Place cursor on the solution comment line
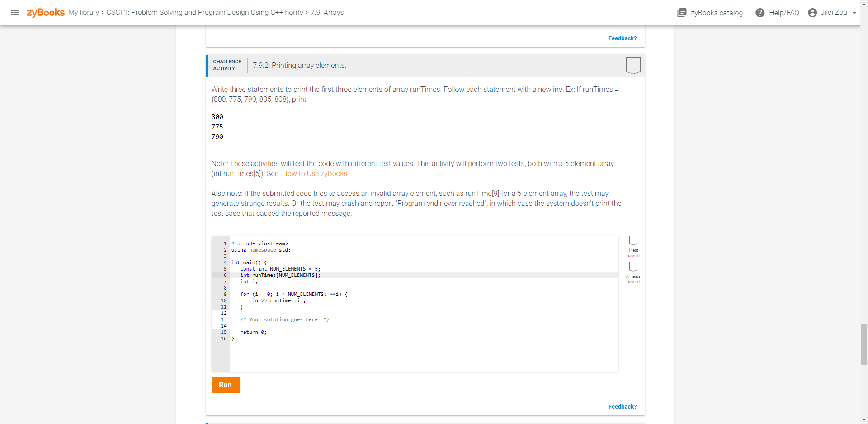The image size is (868, 424). [285, 319]
